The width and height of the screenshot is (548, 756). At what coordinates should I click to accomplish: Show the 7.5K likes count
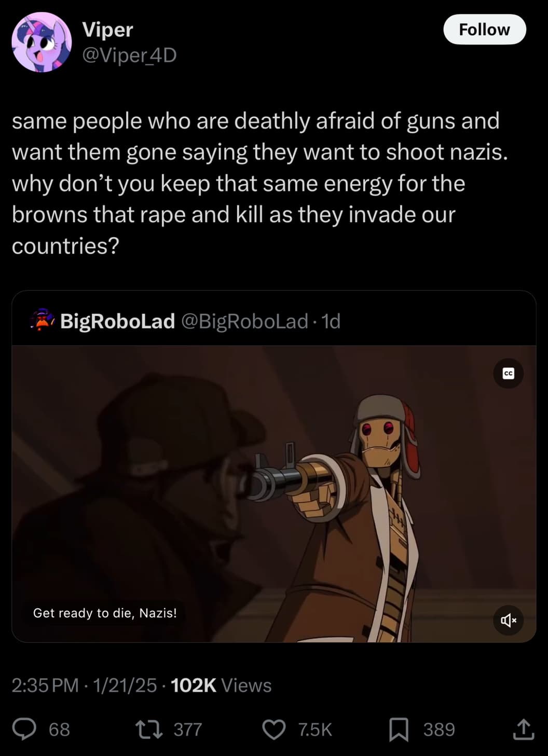coord(315,730)
